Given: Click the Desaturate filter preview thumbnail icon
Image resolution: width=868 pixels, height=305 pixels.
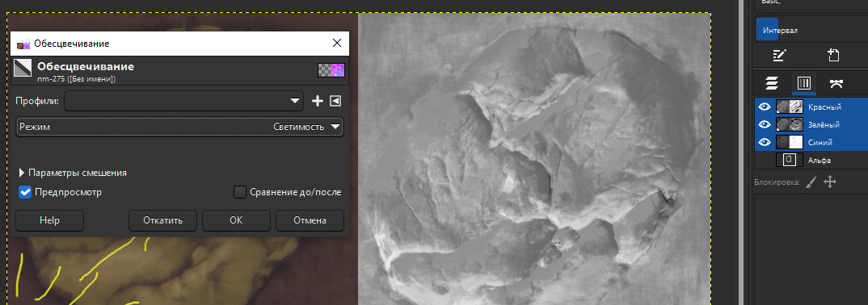Looking at the screenshot, I should point(331,70).
